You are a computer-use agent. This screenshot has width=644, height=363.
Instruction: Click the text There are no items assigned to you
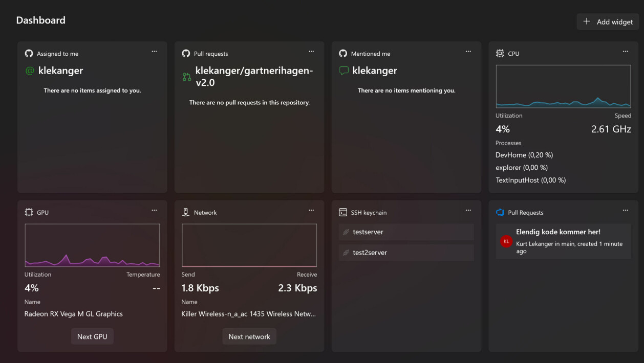pyautogui.click(x=92, y=90)
